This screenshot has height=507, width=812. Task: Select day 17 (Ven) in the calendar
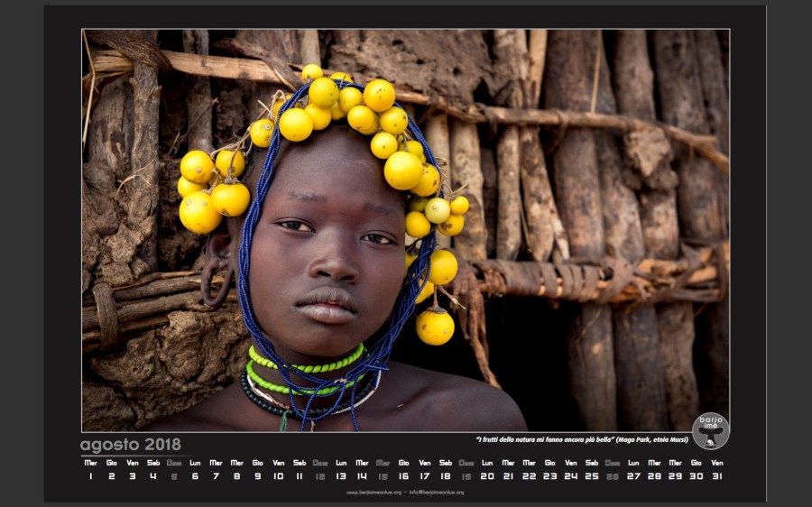pyautogui.click(x=424, y=475)
